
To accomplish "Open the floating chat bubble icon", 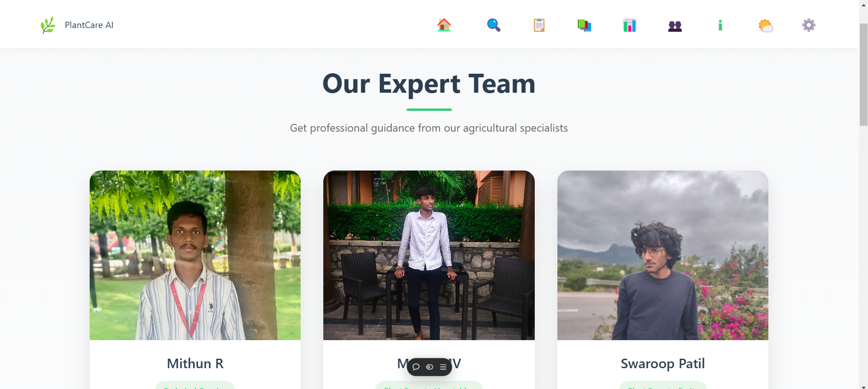I will [416, 367].
